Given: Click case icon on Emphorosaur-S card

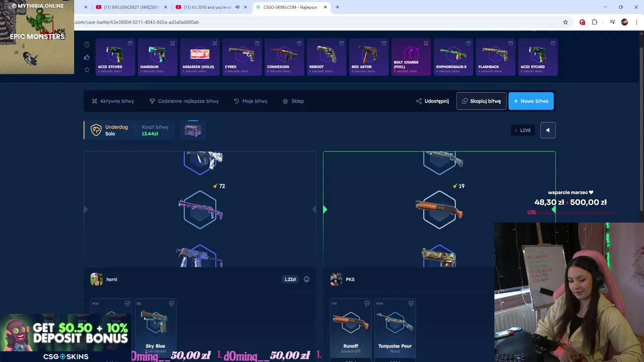Looking at the screenshot, I should (468, 43).
